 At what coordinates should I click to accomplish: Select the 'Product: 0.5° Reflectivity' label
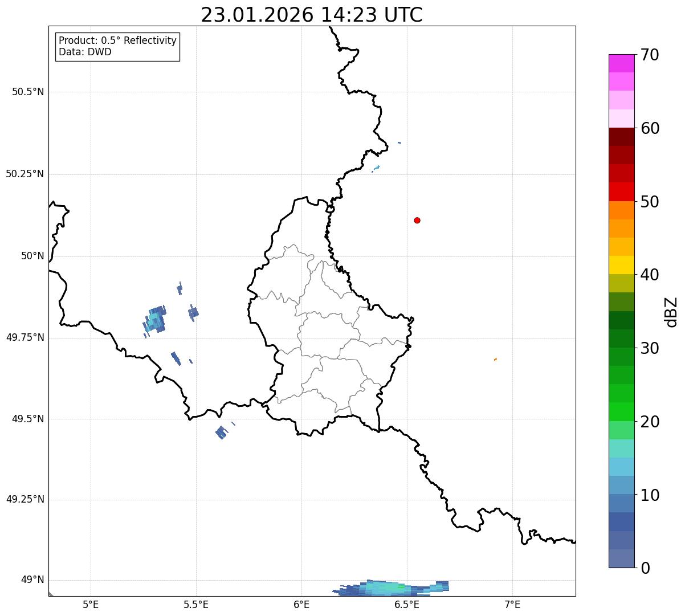[117, 41]
